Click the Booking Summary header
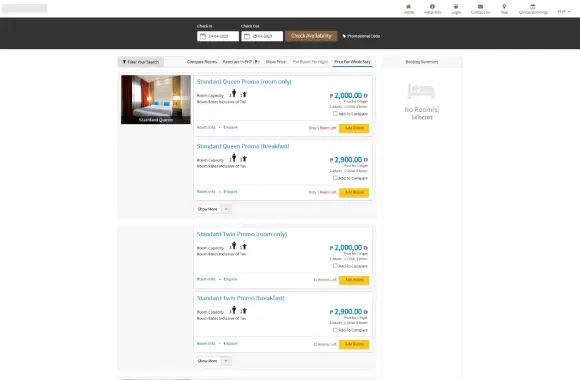The width and height of the screenshot is (580, 380). coord(422,62)
